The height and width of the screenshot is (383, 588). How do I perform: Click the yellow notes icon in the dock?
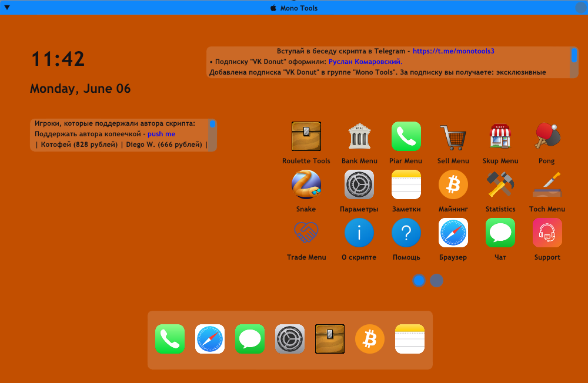point(410,339)
